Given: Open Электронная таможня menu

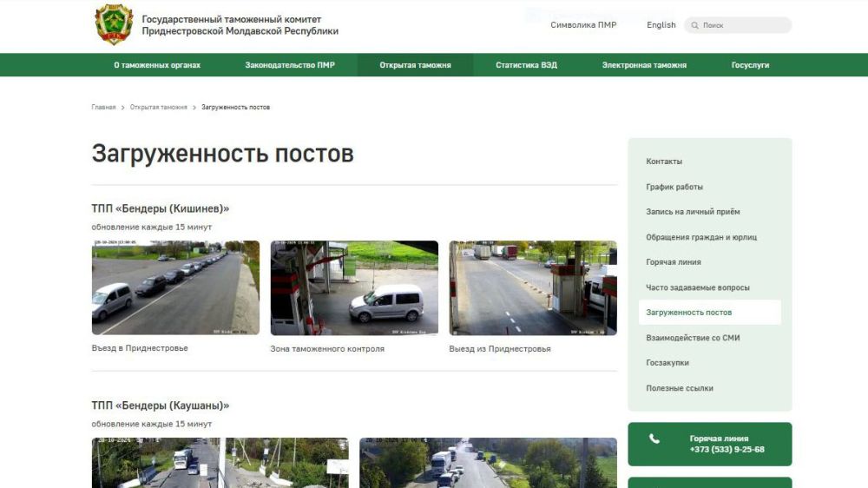Looking at the screenshot, I should coord(644,65).
